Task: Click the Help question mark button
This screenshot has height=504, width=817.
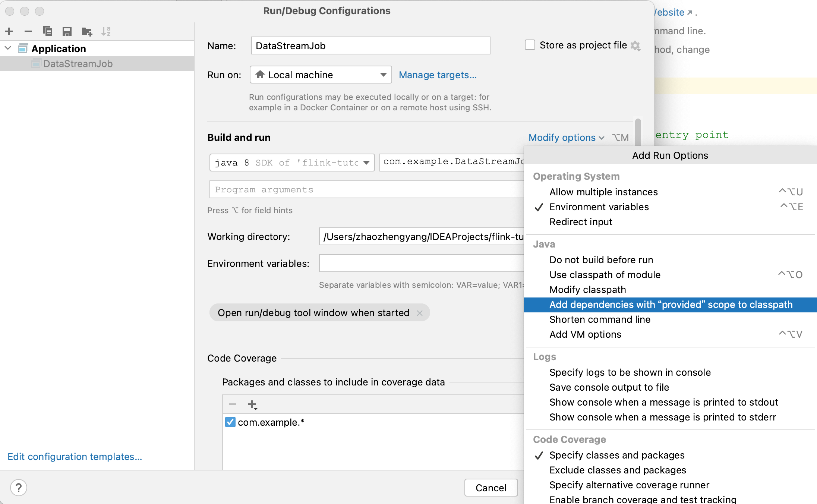Action: point(19,488)
